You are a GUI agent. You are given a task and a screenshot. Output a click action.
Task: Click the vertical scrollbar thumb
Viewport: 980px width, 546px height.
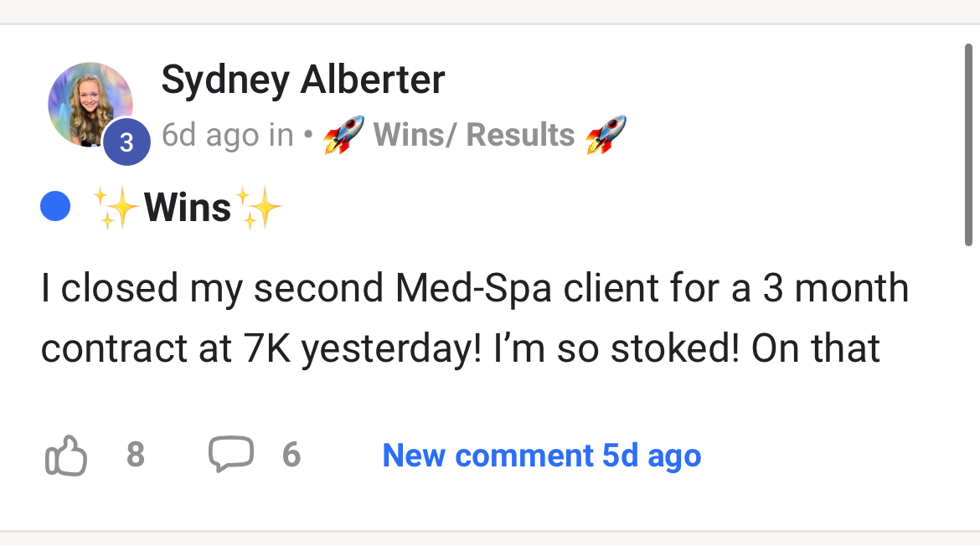pos(969,142)
